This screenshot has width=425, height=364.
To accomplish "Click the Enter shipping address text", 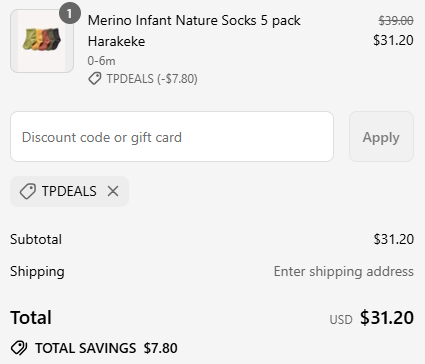I will point(344,272).
